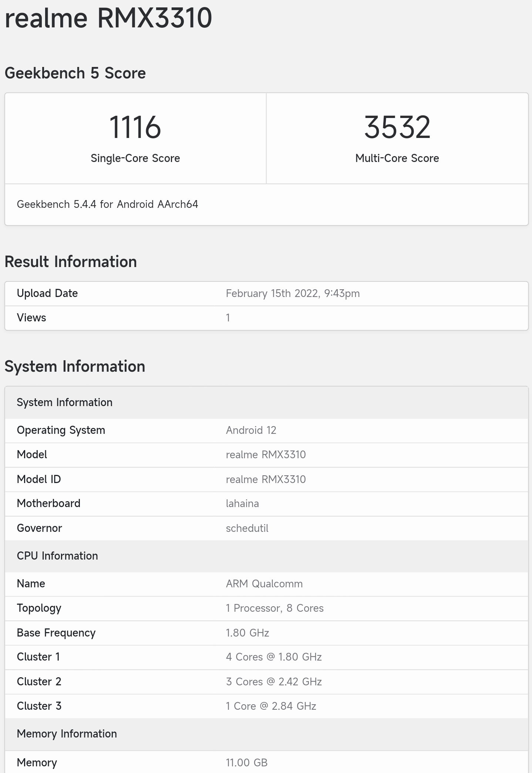Click the Cluster 2 frequency value
Screen dimensions: 532x773
pos(274,682)
